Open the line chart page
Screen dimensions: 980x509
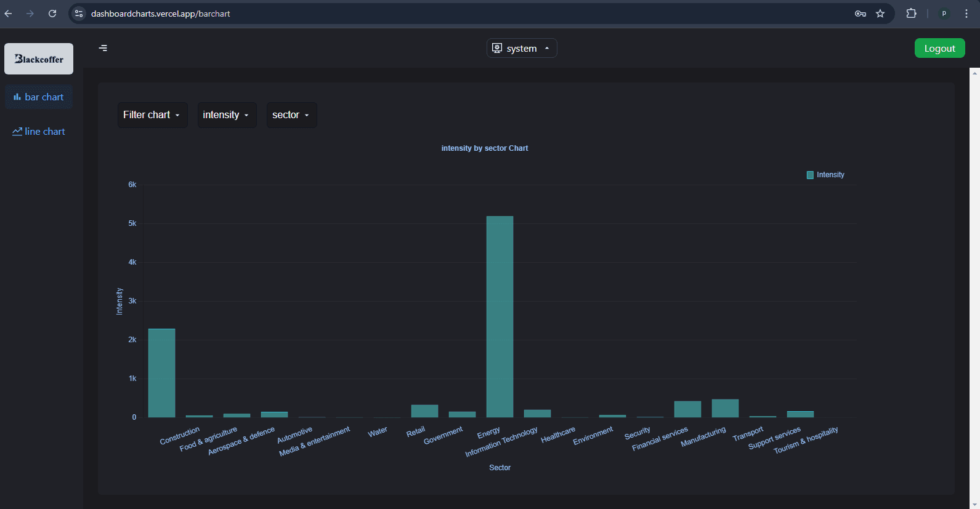click(x=39, y=132)
